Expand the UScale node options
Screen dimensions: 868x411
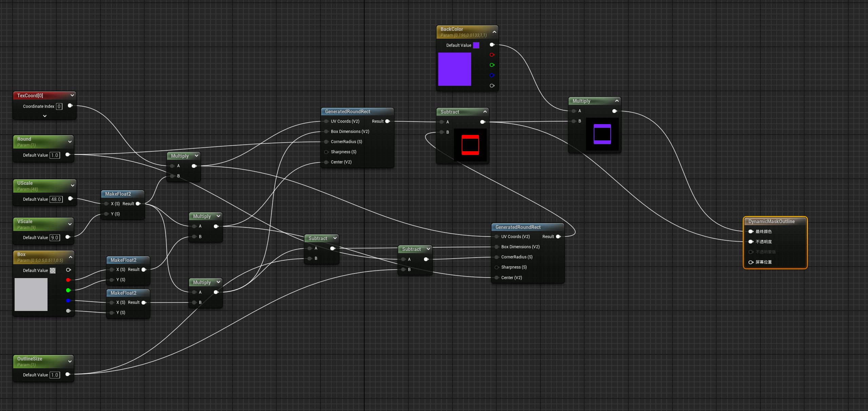[x=72, y=185]
